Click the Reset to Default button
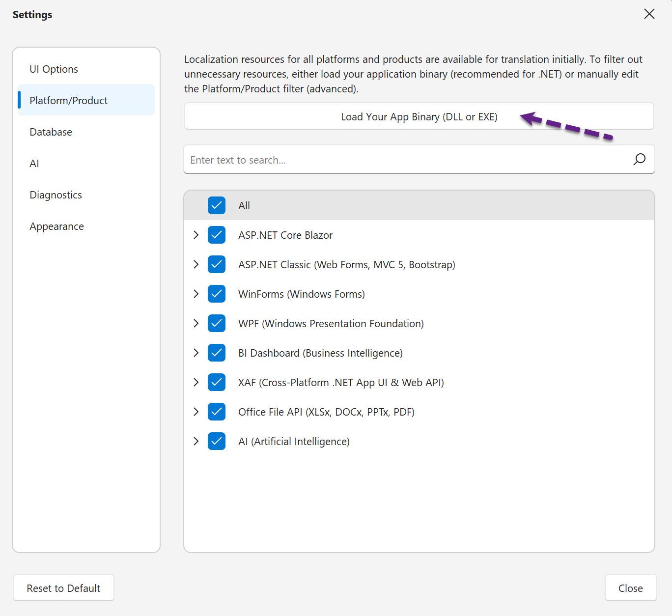Image resolution: width=672 pixels, height=616 pixels. click(x=63, y=588)
